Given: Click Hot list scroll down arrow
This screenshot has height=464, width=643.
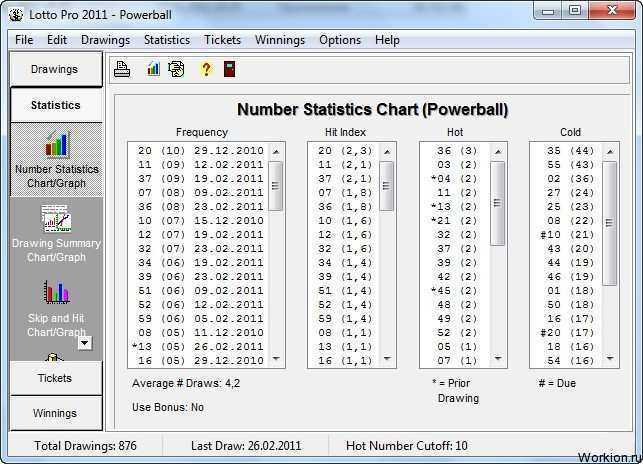Looking at the screenshot, I should click(498, 359).
